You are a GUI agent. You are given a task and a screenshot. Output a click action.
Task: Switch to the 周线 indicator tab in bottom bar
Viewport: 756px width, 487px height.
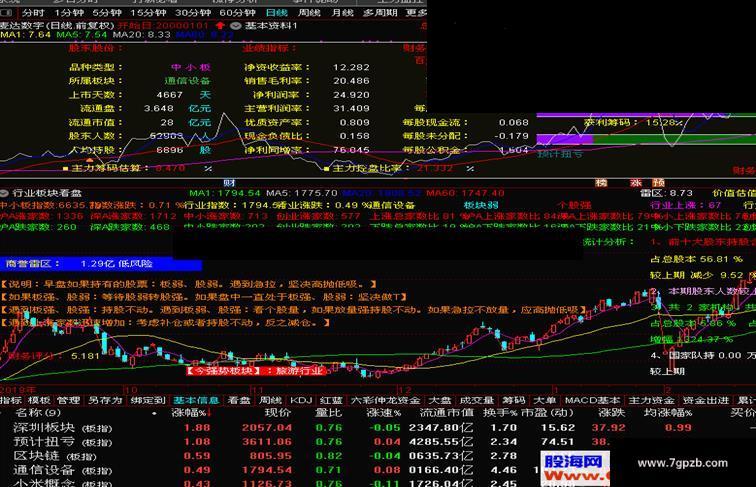coord(270,400)
